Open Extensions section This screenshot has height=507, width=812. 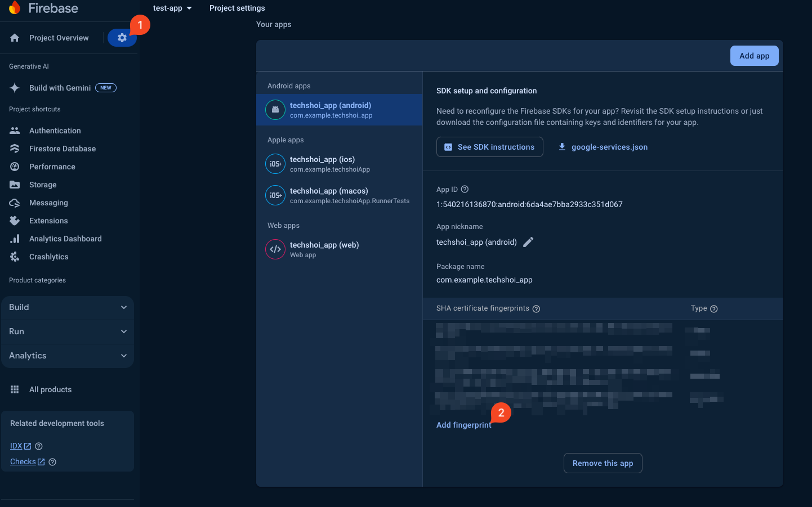pos(48,221)
